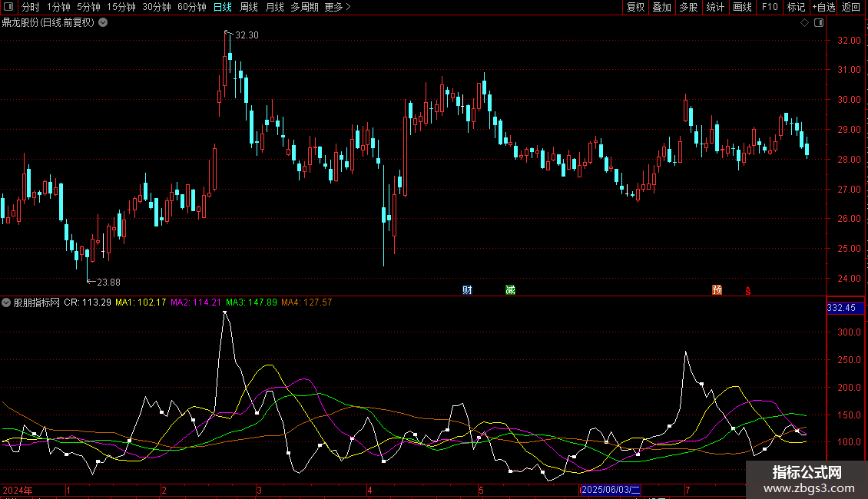Switch to 周线 weekly chart

[x=249, y=7]
